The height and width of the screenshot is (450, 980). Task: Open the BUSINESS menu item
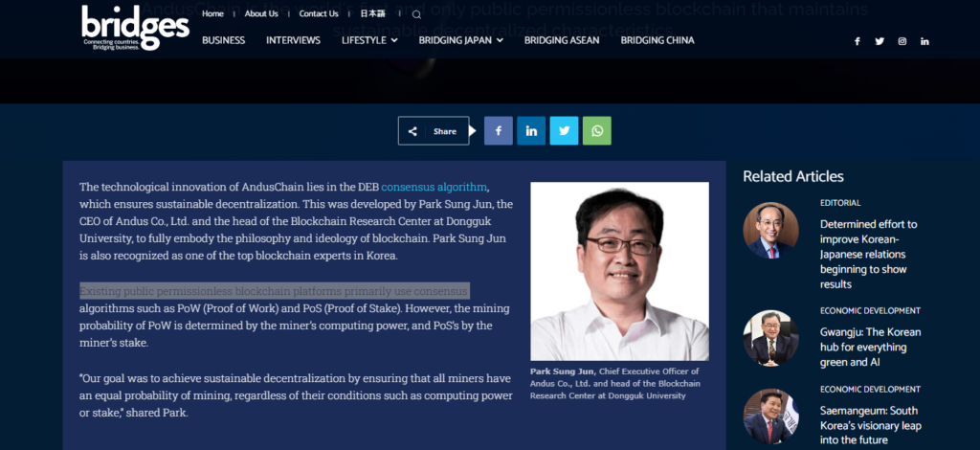click(224, 40)
